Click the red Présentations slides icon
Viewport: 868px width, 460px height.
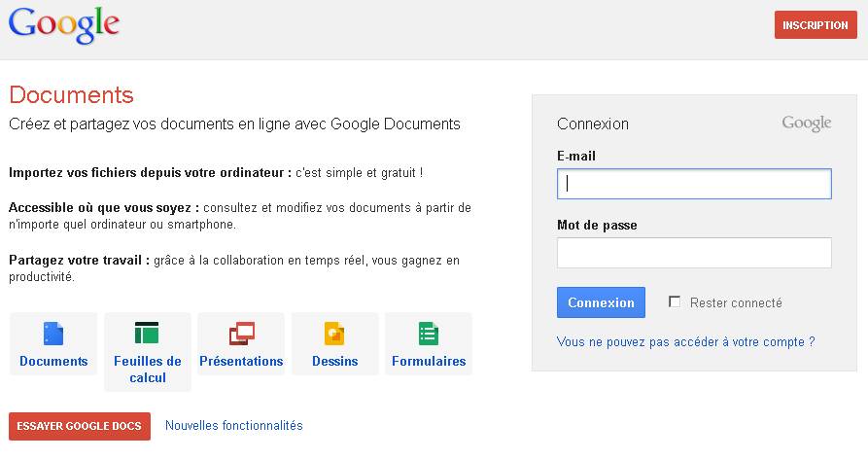[x=242, y=334]
